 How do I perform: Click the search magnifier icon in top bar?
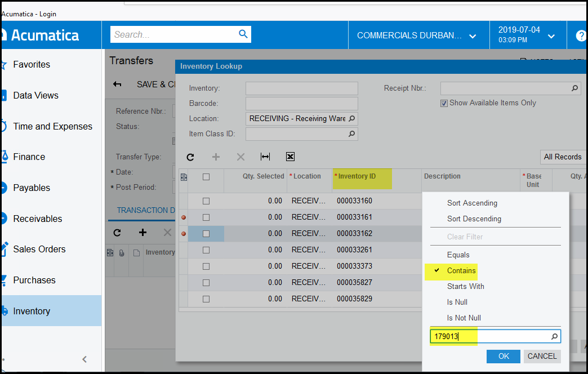tap(243, 34)
